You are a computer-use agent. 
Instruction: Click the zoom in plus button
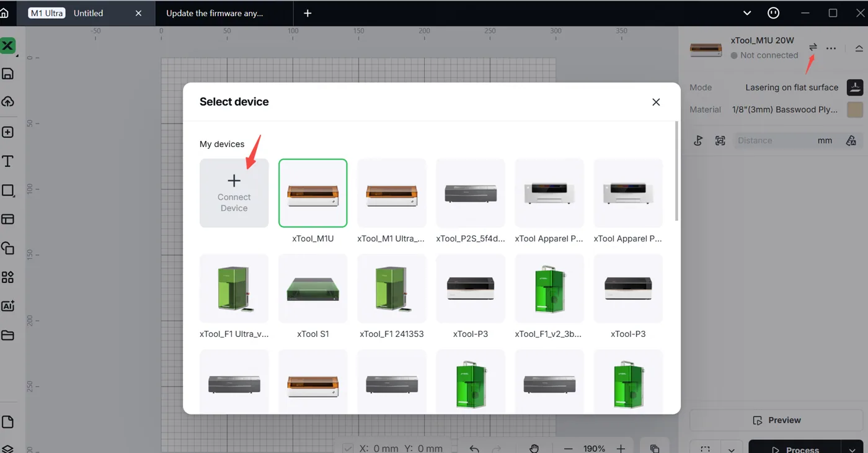(x=621, y=449)
